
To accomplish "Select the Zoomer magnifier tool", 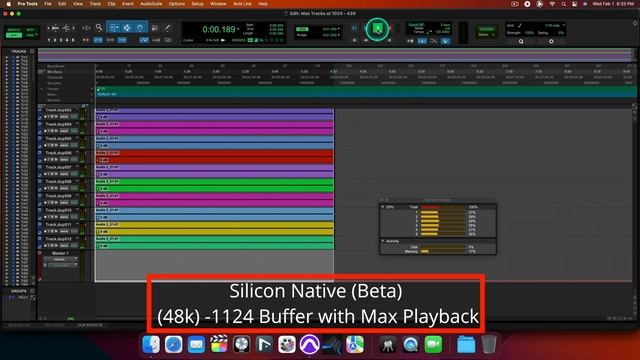I will tap(99, 28).
